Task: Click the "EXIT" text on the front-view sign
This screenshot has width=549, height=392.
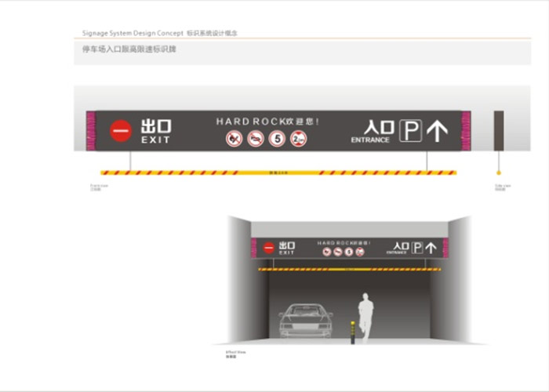Action: [156, 140]
